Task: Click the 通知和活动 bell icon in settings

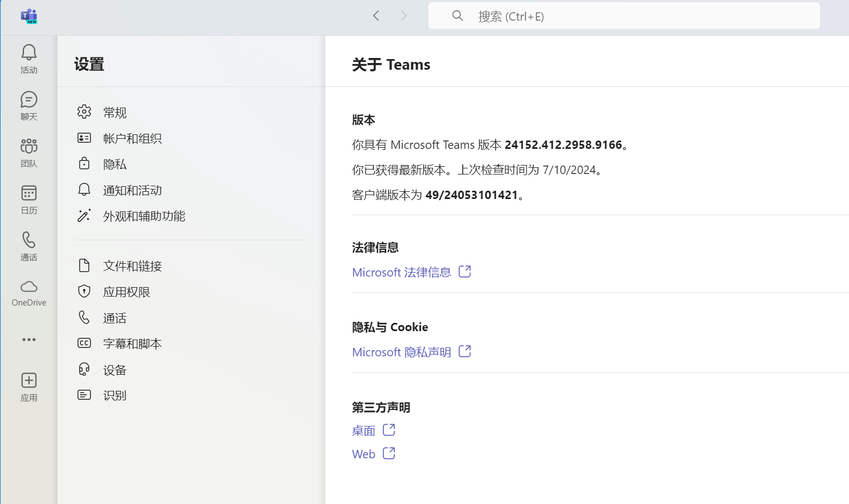Action: click(x=84, y=190)
